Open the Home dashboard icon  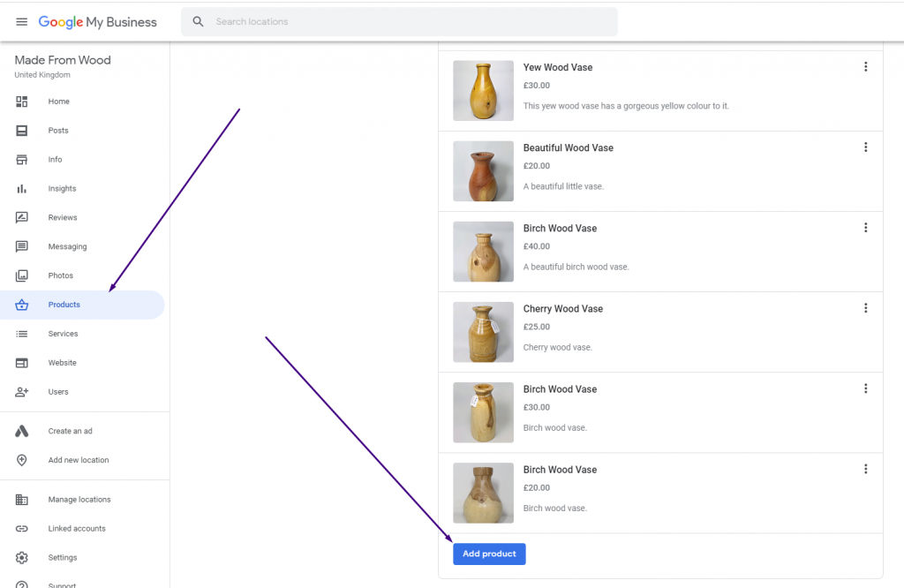[22, 102]
